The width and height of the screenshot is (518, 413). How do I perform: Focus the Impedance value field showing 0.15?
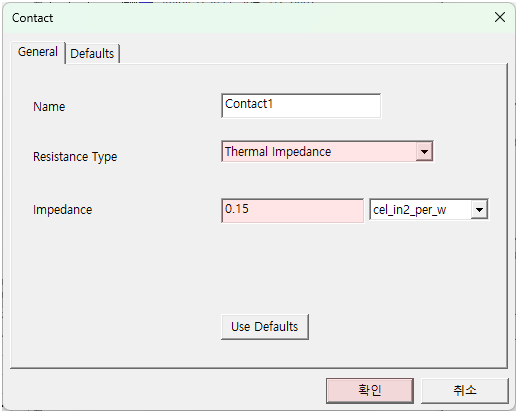292,210
